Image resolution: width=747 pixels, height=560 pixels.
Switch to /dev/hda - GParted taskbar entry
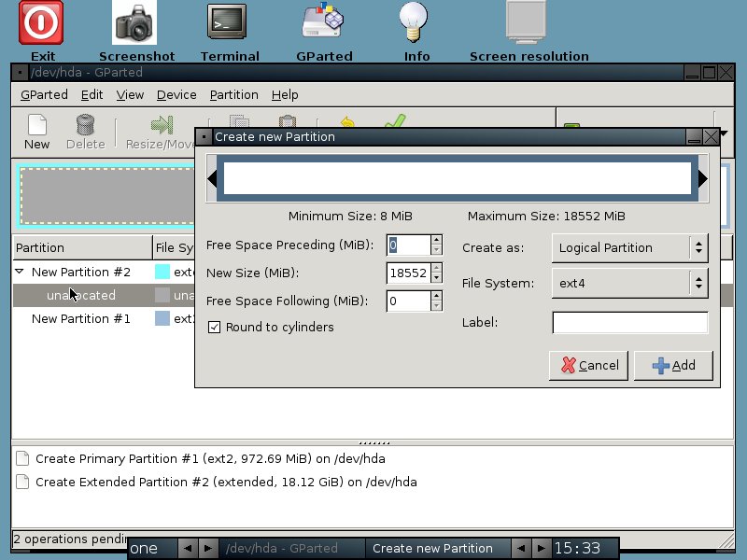point(291,549)
